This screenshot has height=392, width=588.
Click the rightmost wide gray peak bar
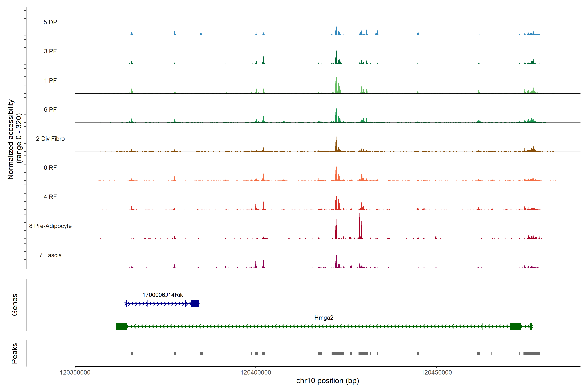[531, 353]
